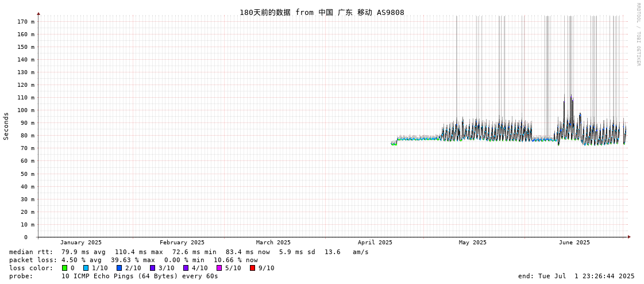Click the '50 m' y-axis value
Viewport: 644px width, 284px height.
(28, 174)
